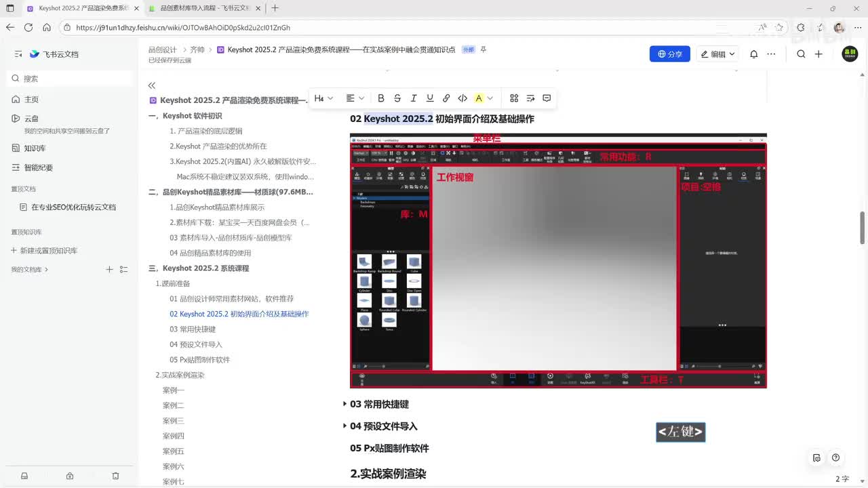The image size is (868, 488).
Task: Apply italic formatting
Action: pos(414,98)
